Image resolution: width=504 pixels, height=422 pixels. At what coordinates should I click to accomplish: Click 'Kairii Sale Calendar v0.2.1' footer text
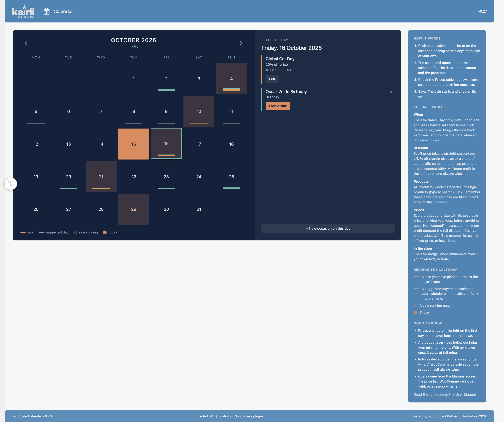pyautogui.click(x=32, y=416)
